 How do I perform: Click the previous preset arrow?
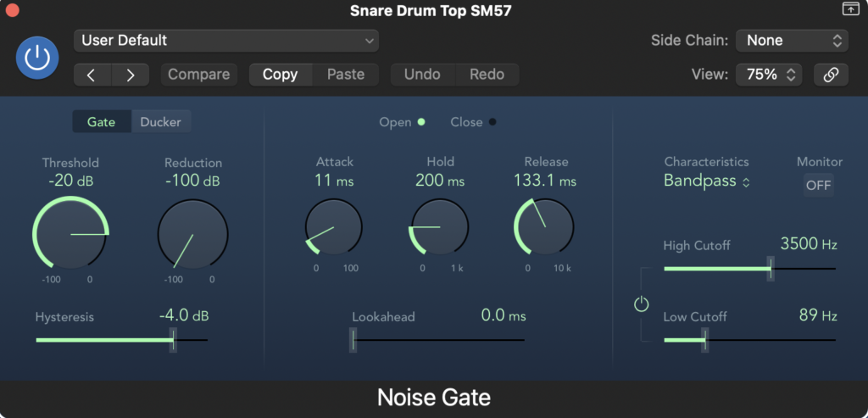point(92,75)
